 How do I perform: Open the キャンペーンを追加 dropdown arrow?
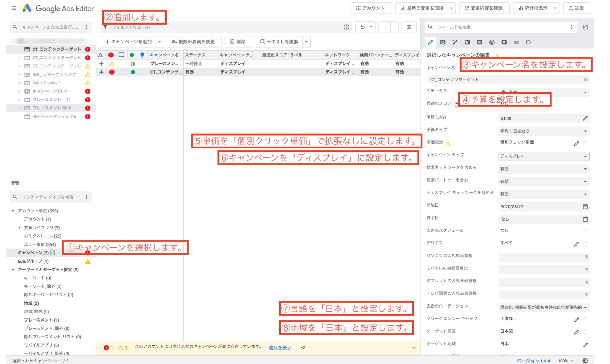pyautogui.click(x=160, y=42)
